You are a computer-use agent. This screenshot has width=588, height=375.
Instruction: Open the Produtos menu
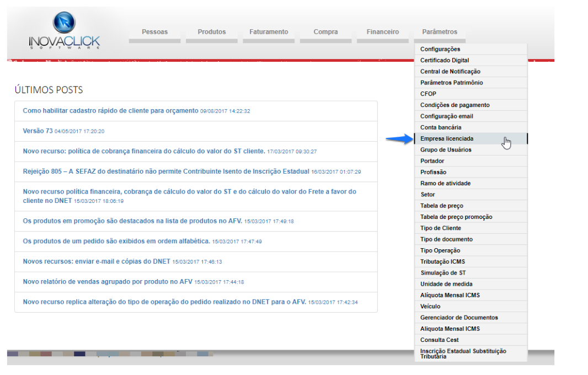pyautogui.click(x=212, y=32)
